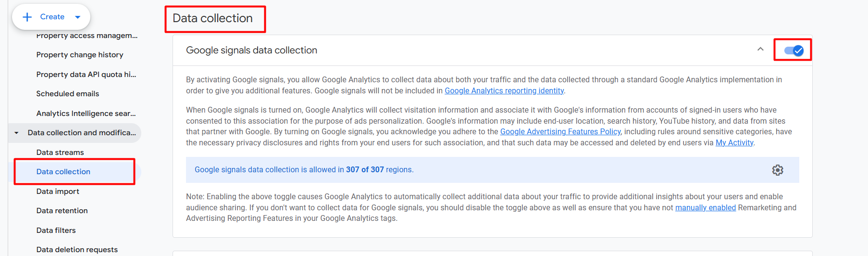Collapse the Google signals data collection panel
Image resolution: width=868 pixels, height=256 pixels.
point(760,50)
